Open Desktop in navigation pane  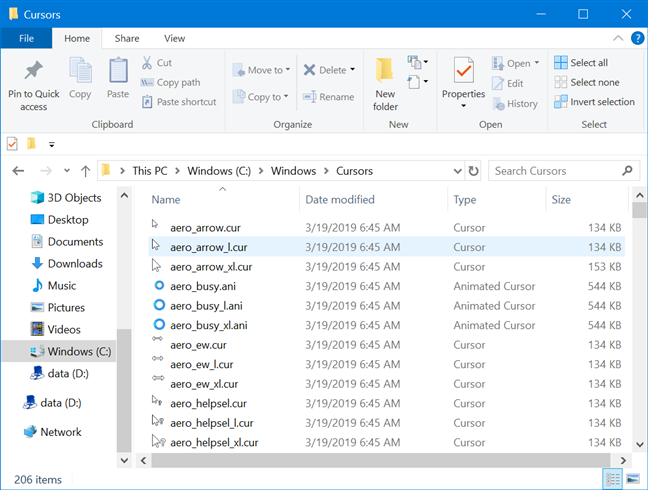coord(60,220)
